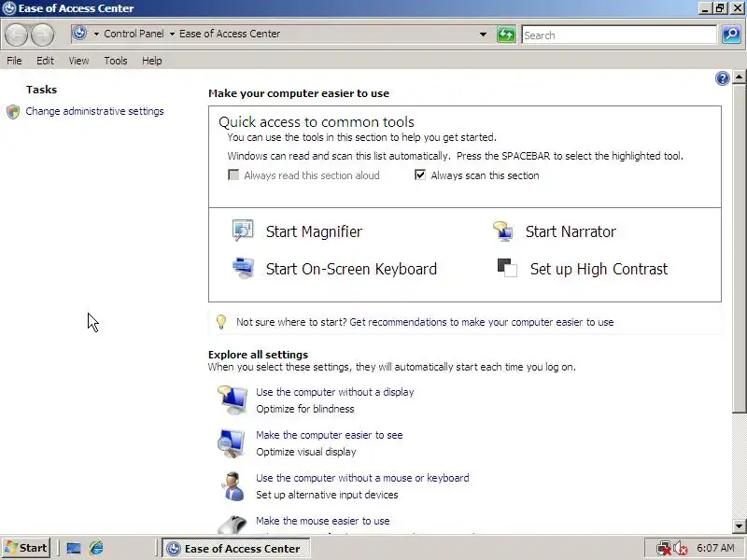Open dropdown arrow before Control Panel
Viewport: 747px width, 560px height.
coord(96,34)
